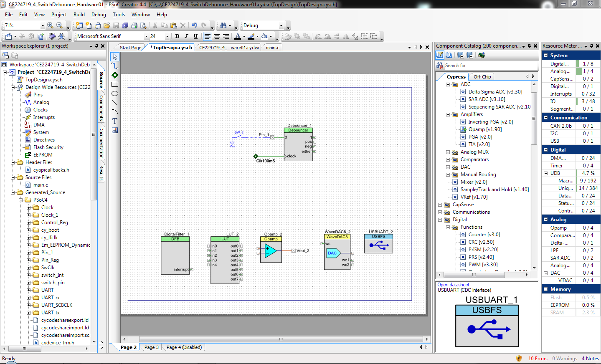Enable center text alignment

(216, 36)
